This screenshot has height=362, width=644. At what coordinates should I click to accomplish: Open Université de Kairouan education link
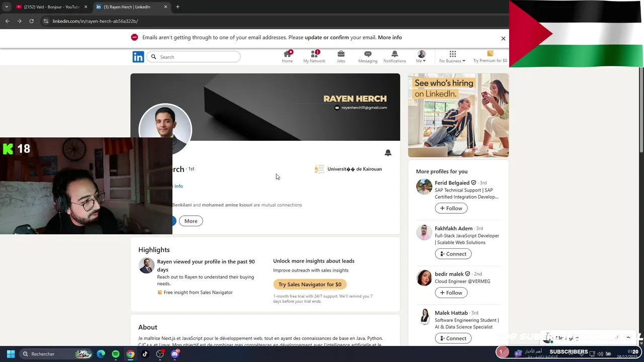pyautogui.click(x=348, y=169)
